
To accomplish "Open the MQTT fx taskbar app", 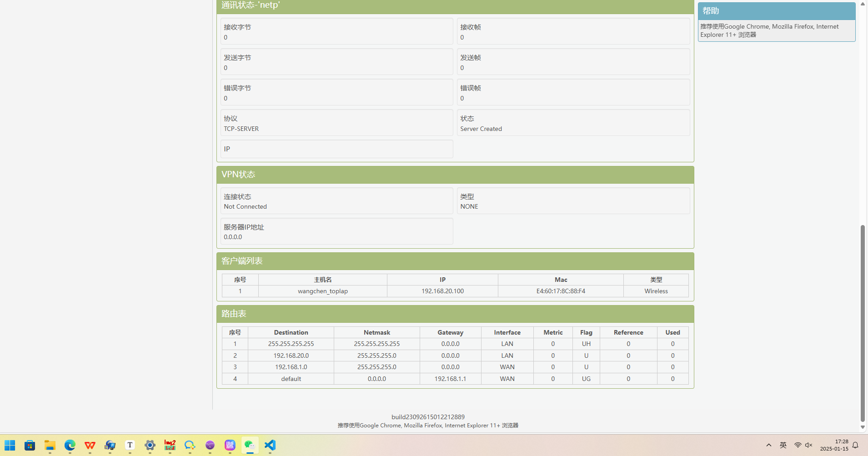I will pyautogui.click(x=210, y=445).
